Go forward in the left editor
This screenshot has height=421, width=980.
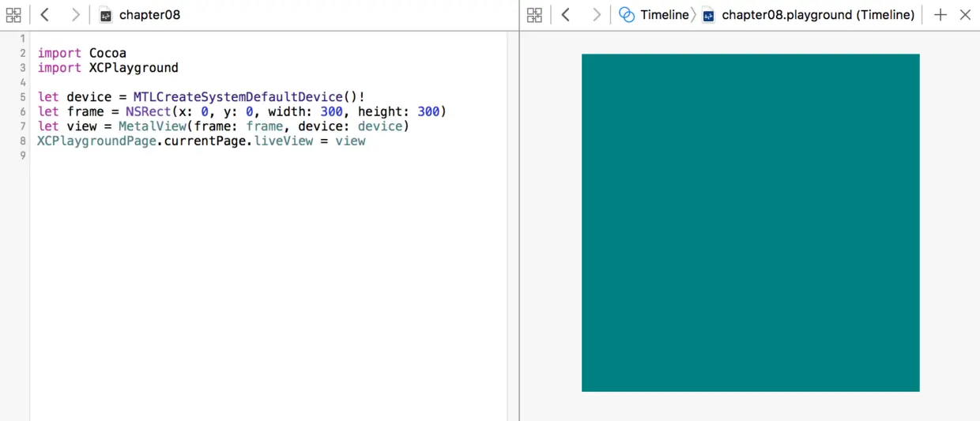tap(75, 15)
